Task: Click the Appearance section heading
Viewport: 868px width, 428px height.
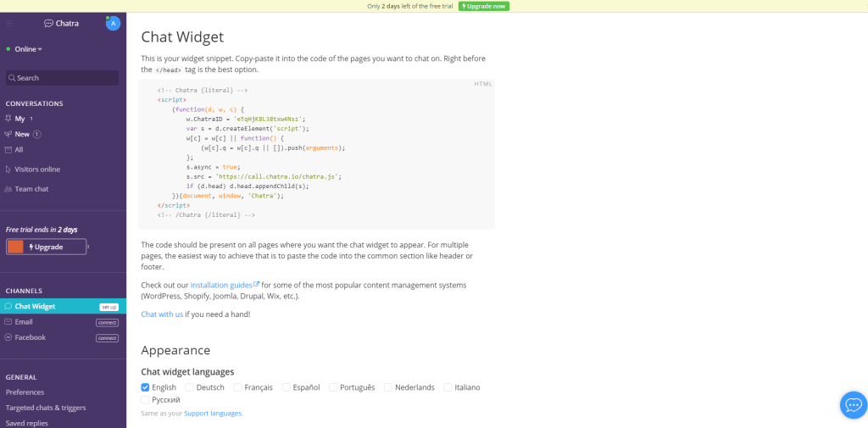Action: (x=175, y=350)
